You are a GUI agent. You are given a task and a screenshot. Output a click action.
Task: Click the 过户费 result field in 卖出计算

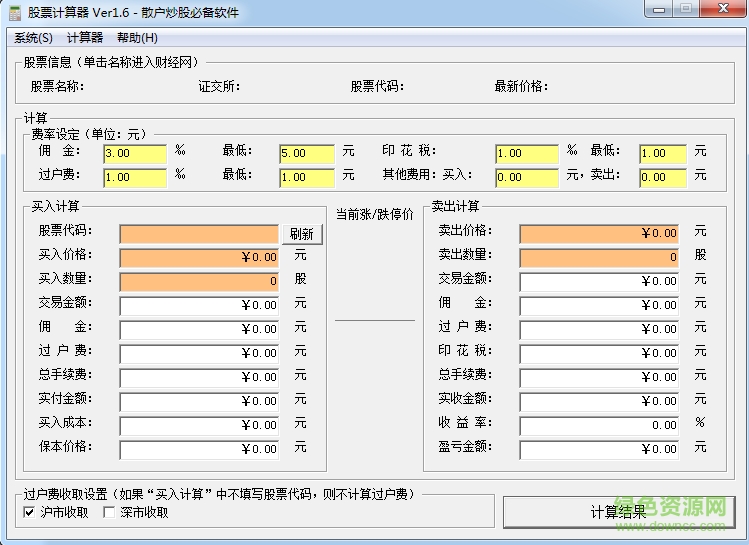[599, 330]
